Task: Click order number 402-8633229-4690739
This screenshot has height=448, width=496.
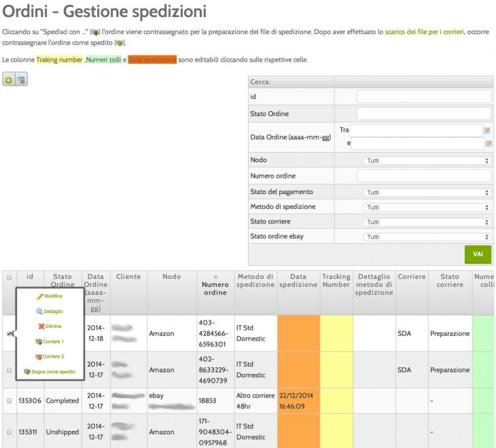Action: 213,370
